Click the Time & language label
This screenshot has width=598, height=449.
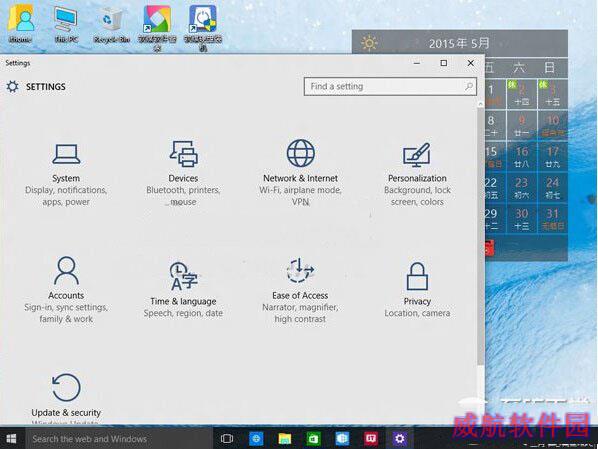[x=183, y=301]
